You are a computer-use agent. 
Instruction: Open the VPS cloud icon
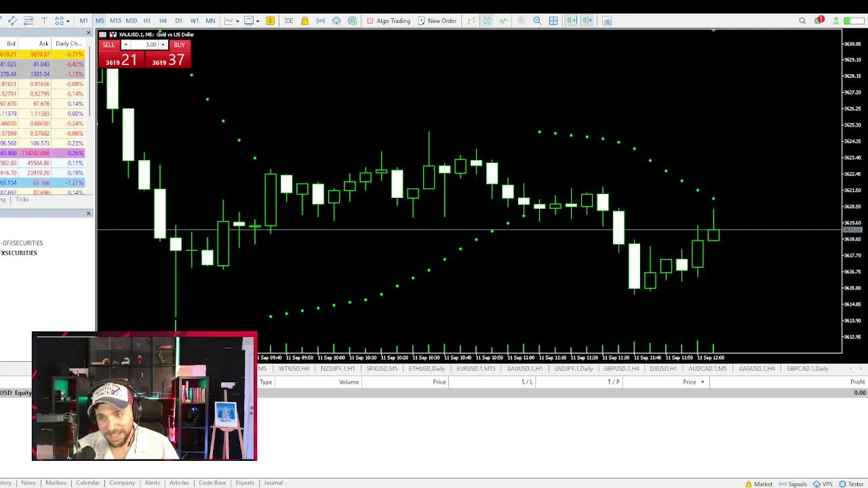tap(336, 21)
